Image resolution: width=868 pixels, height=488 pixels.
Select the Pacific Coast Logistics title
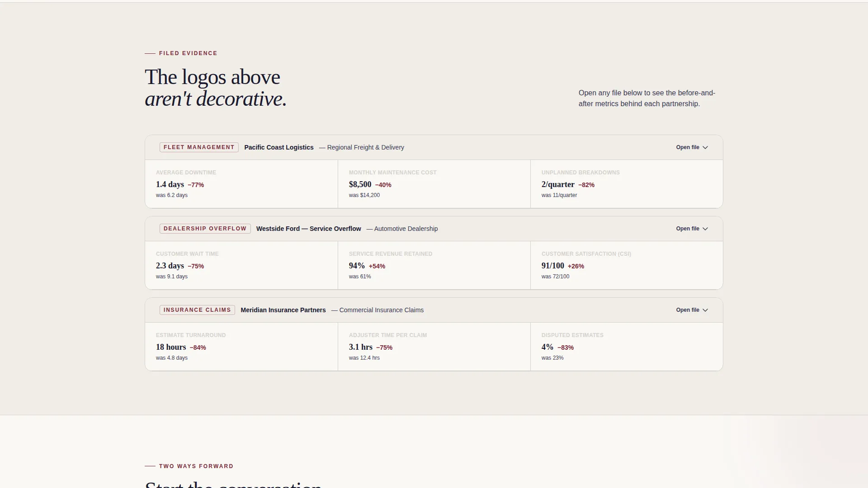pos(279,147)
